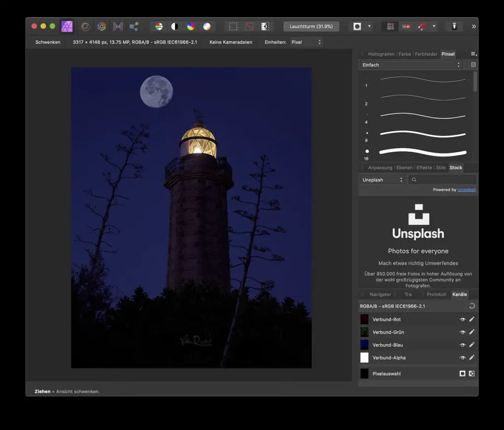Viewport: 504px width, 430px height.
Task: Select the size 4 brush stroke
Action: 423,115
